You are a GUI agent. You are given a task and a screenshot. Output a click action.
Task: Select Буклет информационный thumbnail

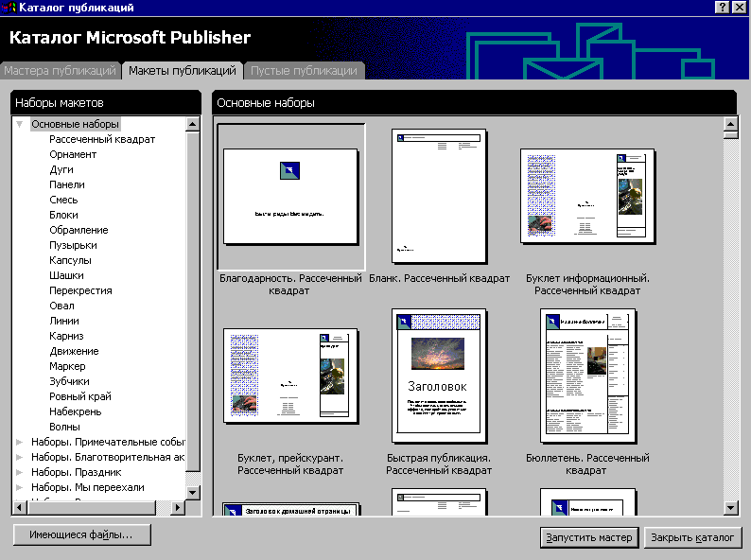tap(587, 197)
